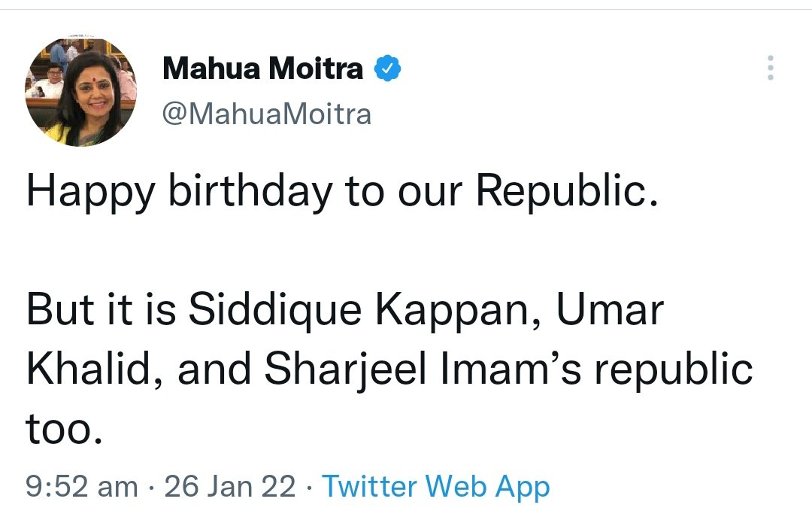Click the display name Mahua Moitra
Image resolution: width=812 pixels, height=526 pixels.
click(263, 70)
